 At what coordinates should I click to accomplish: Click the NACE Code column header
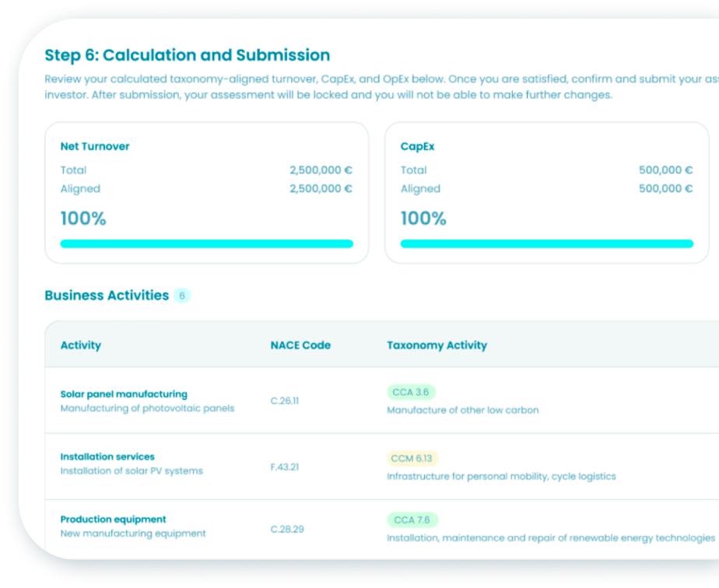pyautogui.click(x=300, y=345)
